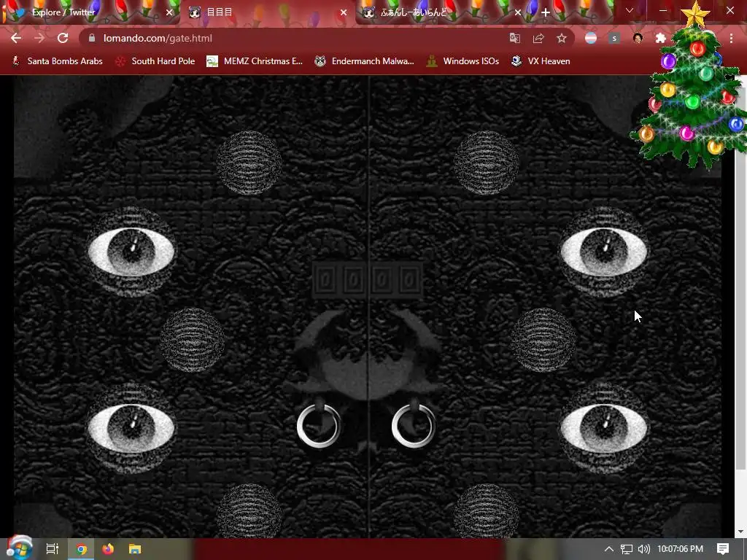Open the Chrome profile avatar
This screenshot has height=560, width=747.
[638, 38]
